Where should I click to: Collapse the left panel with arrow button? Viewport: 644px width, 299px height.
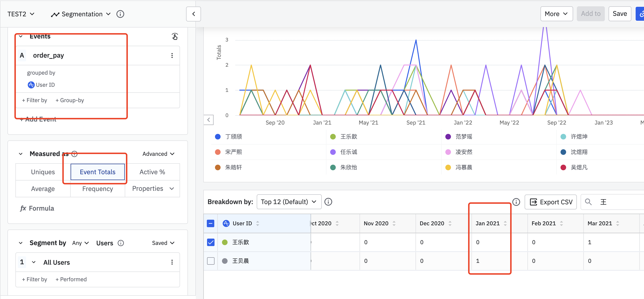click(x=193, y=14)
